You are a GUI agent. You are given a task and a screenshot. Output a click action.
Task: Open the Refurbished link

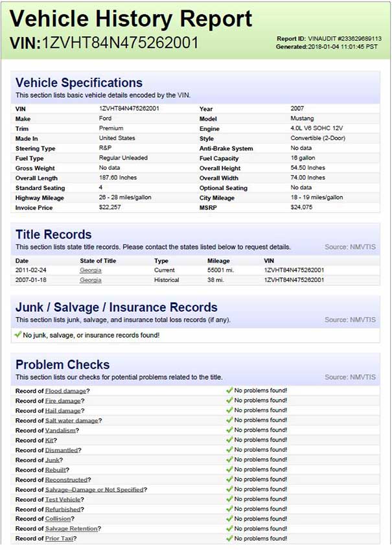click(63, 509)
